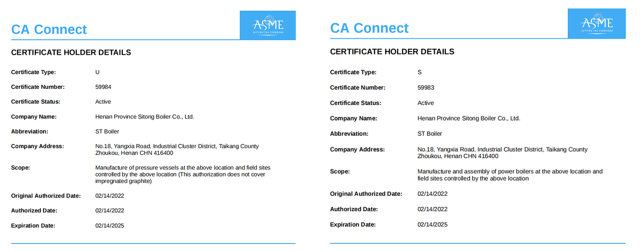Click the left Certificate Holder Details heading
The image size is (644, 252).
click(71, 53)
